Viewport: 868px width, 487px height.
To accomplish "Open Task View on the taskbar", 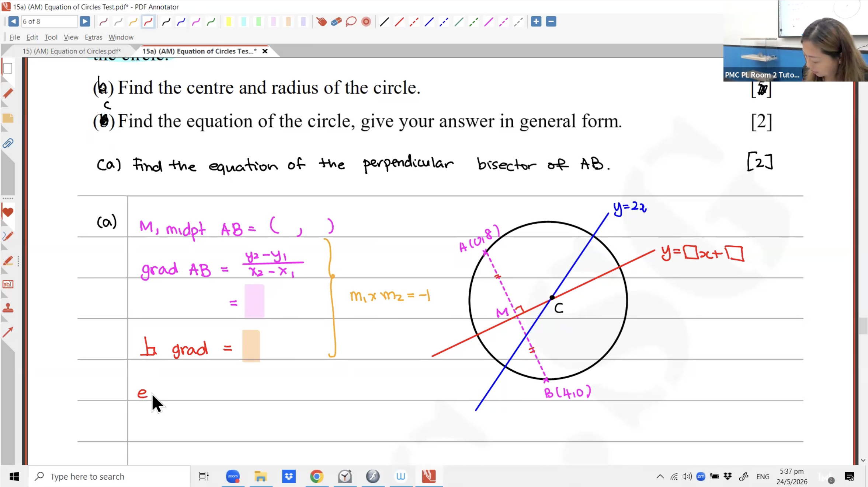I will (x=204, y=476).
